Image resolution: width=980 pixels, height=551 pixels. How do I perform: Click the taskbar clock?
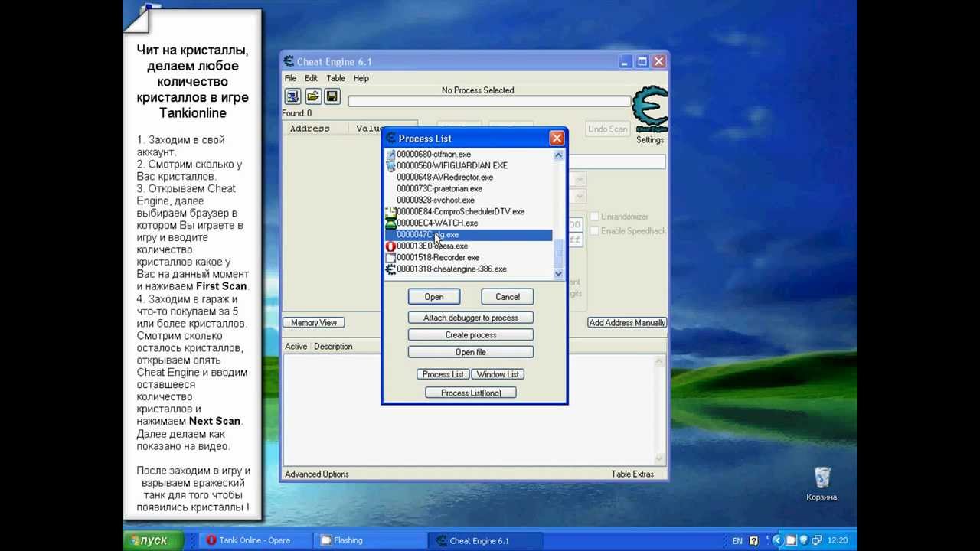tap(838, 540)
